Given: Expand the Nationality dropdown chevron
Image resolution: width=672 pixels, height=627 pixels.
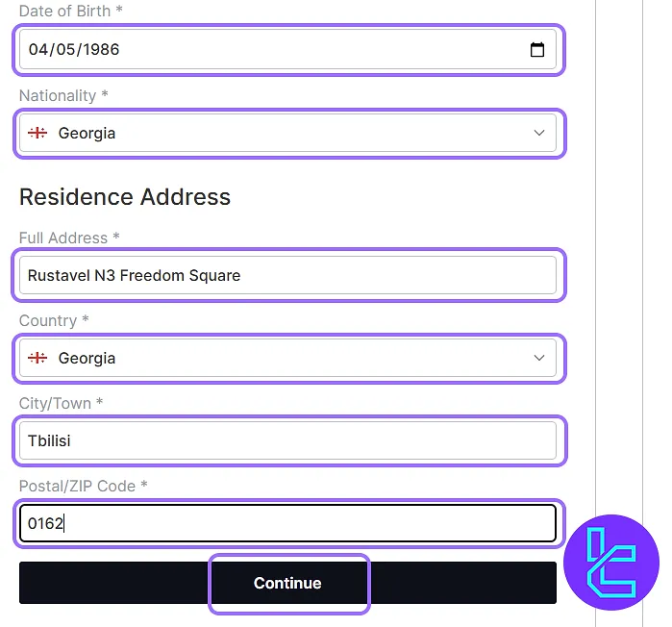Looking at the screenshot, I should tap(539, 133).
